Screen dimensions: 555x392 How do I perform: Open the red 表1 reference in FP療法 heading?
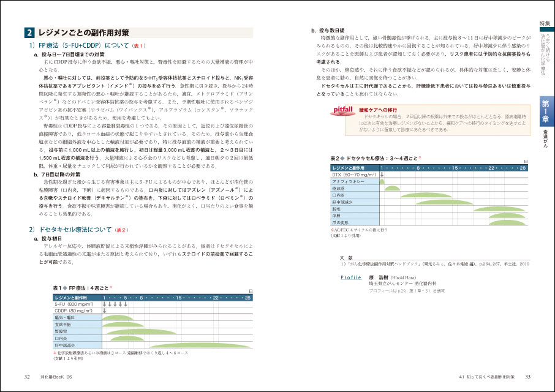click(138, 45)
